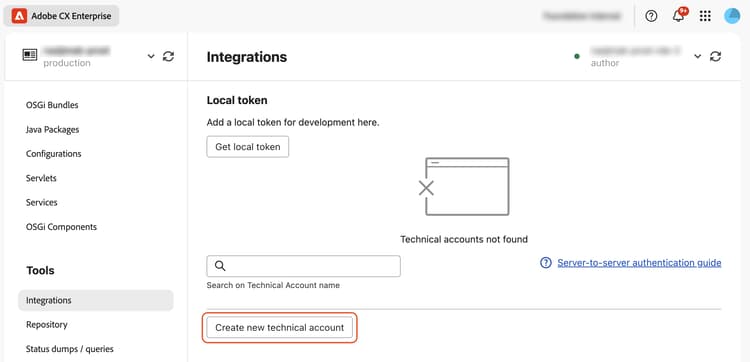Click the Tools section heading
750x362 pixels.
(x=40, y=271)
